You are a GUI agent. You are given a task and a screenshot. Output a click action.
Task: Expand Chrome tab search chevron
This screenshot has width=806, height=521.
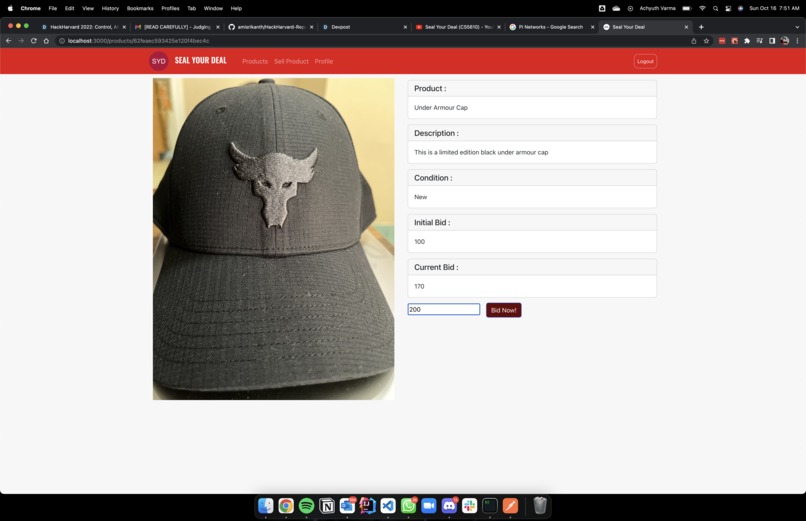pyautogui.click(x=797, y=27)
